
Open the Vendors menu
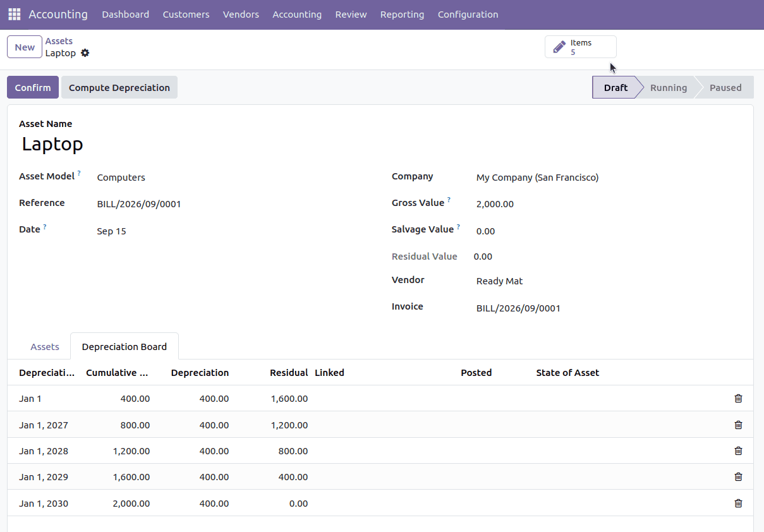(x=241, y=15)
